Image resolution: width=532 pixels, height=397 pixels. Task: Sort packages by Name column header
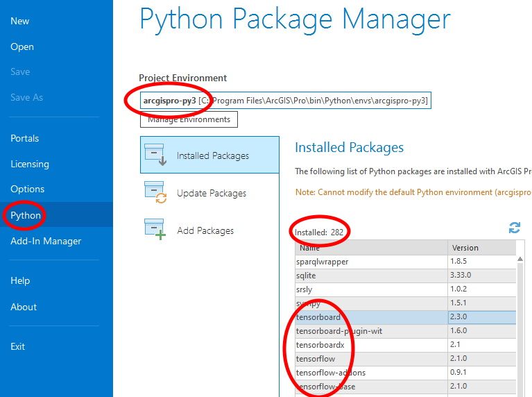pos(371,247)
